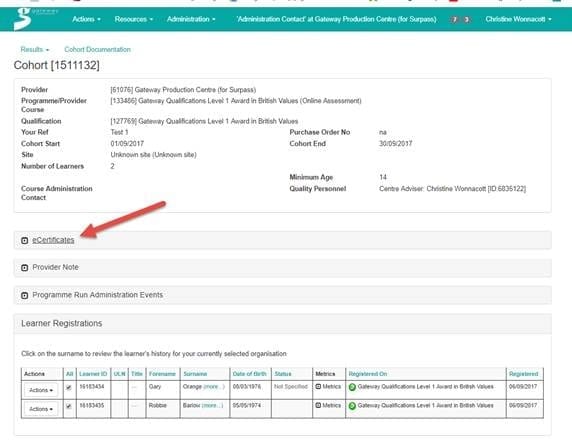The height and width of the screenshot is (444, 572).
Task: Click the eCertificates link
Action: point(53,240)
